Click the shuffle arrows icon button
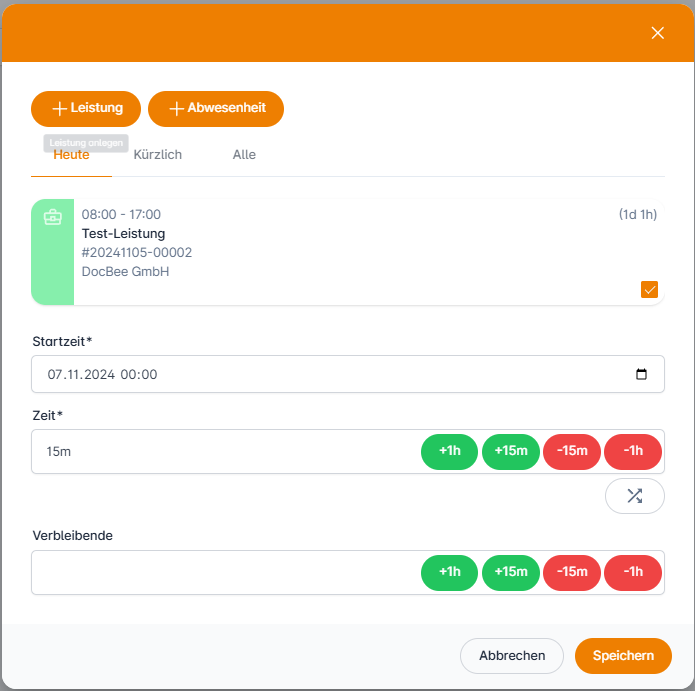 634,496
